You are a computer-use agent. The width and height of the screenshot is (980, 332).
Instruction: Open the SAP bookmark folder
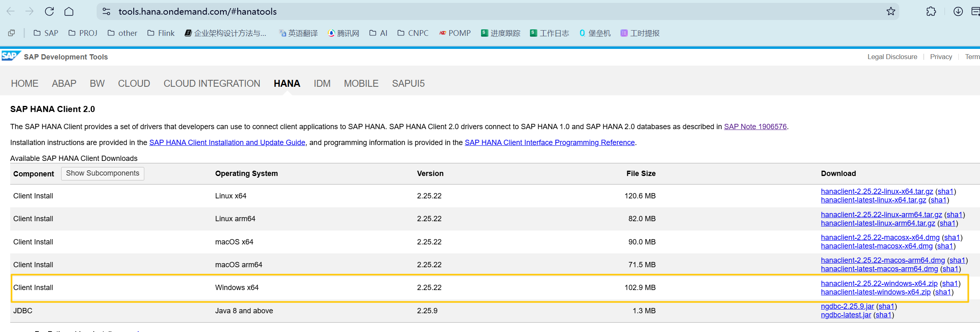(46, 33)
